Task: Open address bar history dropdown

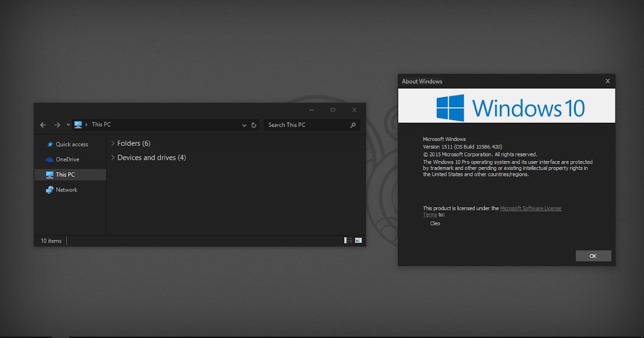Action: (x=244, y=126)
